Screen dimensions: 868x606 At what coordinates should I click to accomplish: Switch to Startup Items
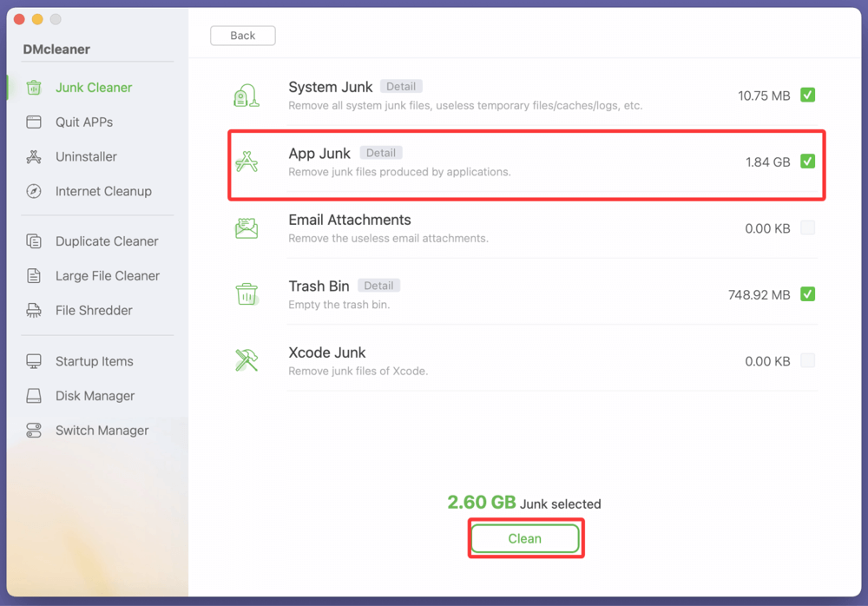coord(32,361)
